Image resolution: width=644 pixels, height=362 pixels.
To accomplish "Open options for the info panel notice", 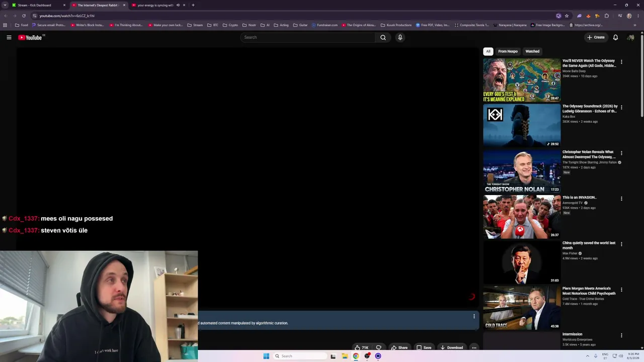I will (474, 316).
